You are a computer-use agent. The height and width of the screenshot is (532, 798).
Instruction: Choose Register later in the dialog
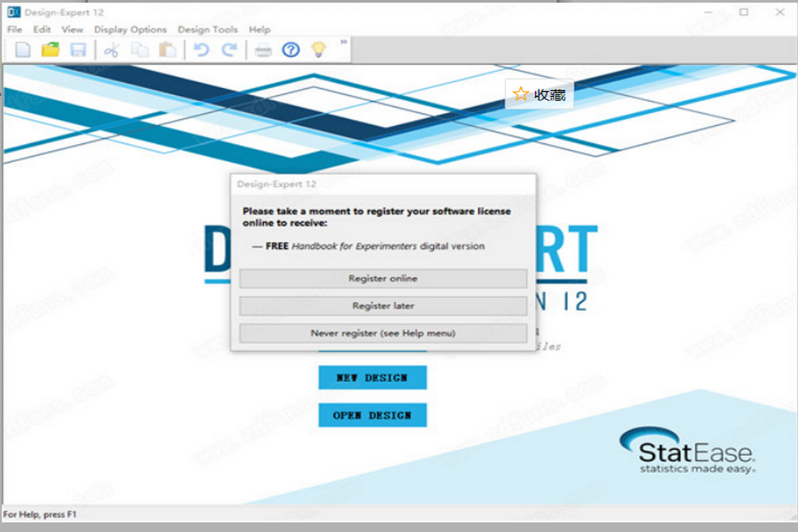pyautogui.click(x=382, y=306)
